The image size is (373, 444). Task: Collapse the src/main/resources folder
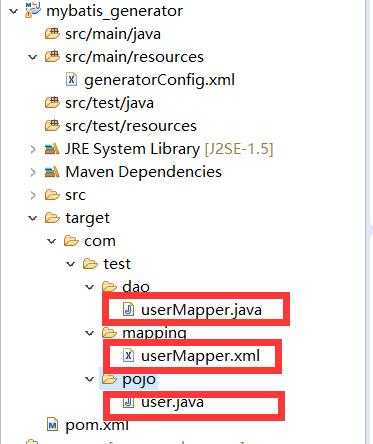33,57
